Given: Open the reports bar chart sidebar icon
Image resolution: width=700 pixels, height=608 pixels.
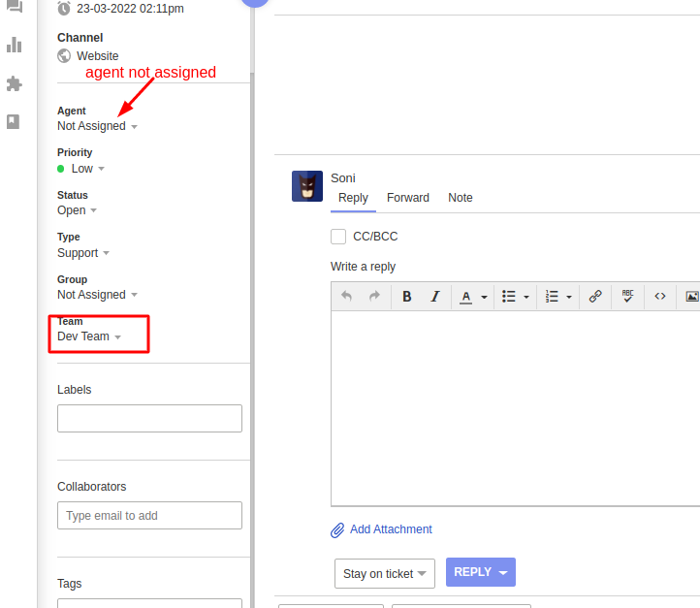Looking at the screenshot, I should click(x=14, y=45).
